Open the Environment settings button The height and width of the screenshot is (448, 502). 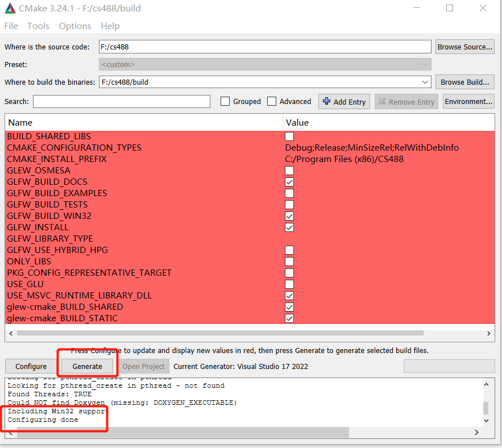(468, 102)
